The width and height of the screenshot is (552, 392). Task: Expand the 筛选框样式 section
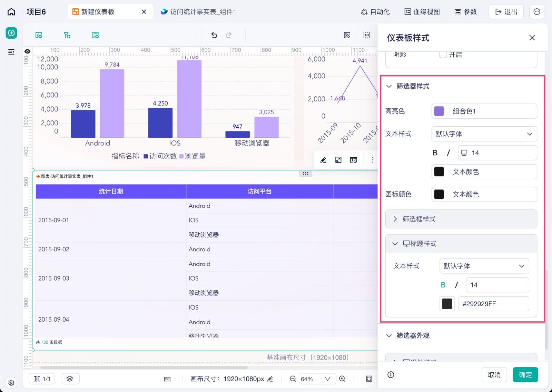[x=461, y=219]
